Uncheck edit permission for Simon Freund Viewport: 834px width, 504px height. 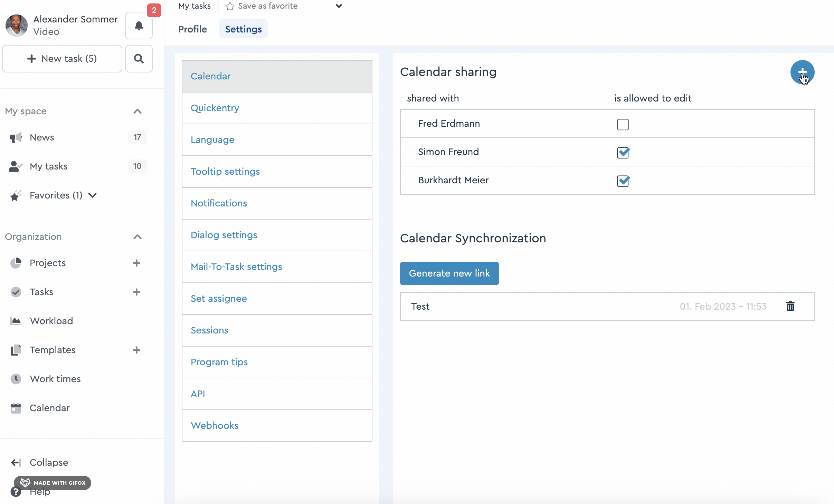click(x=623, y=153)
